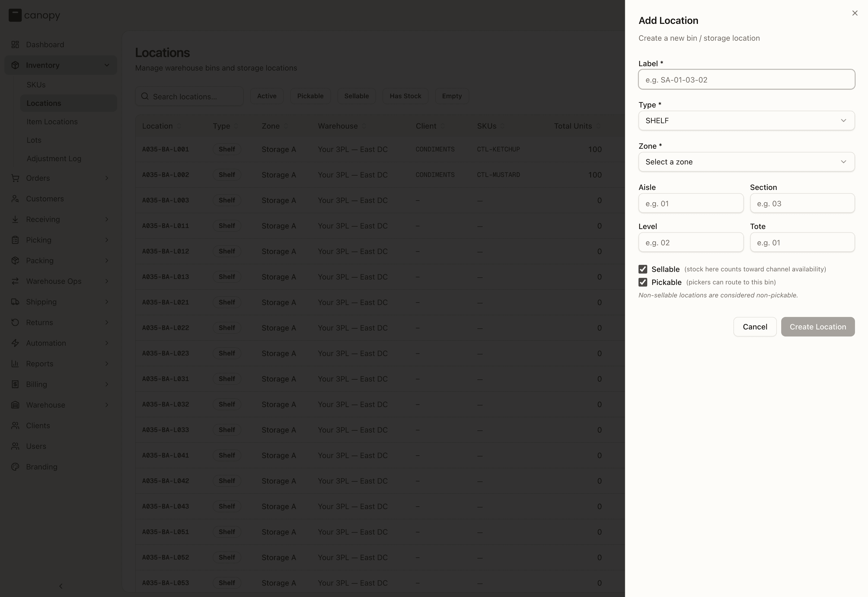Expand the Packing menu chevron
This screenshot has height=597, width=868.
pyautogui.click(x=107, y=260)
